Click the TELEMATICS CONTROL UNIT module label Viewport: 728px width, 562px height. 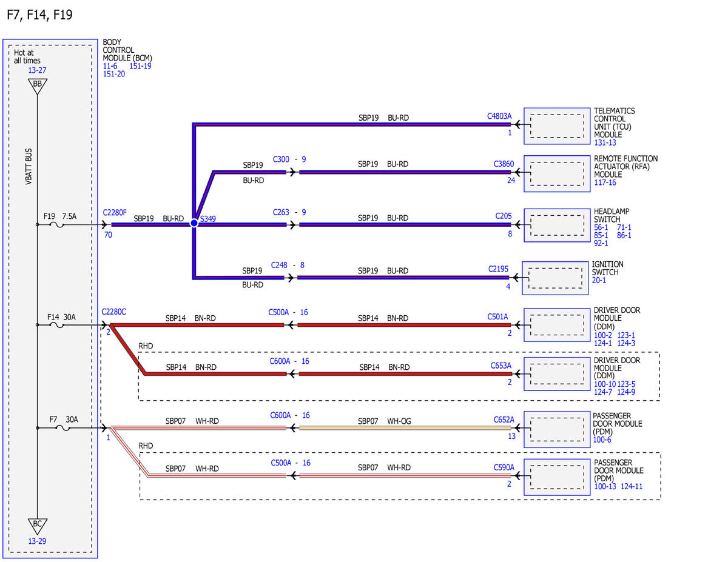click(615, 123)
